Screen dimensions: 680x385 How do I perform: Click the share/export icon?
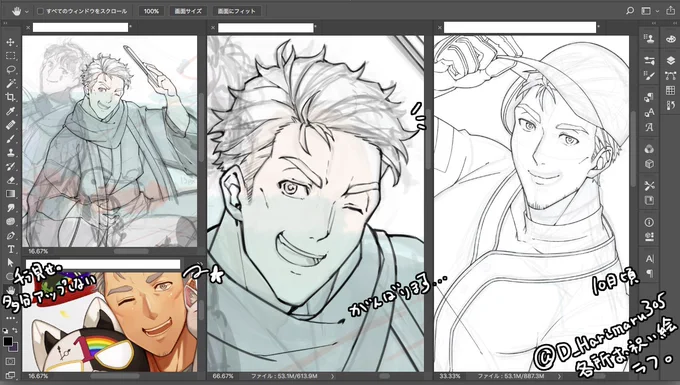(x=670, y=11)
